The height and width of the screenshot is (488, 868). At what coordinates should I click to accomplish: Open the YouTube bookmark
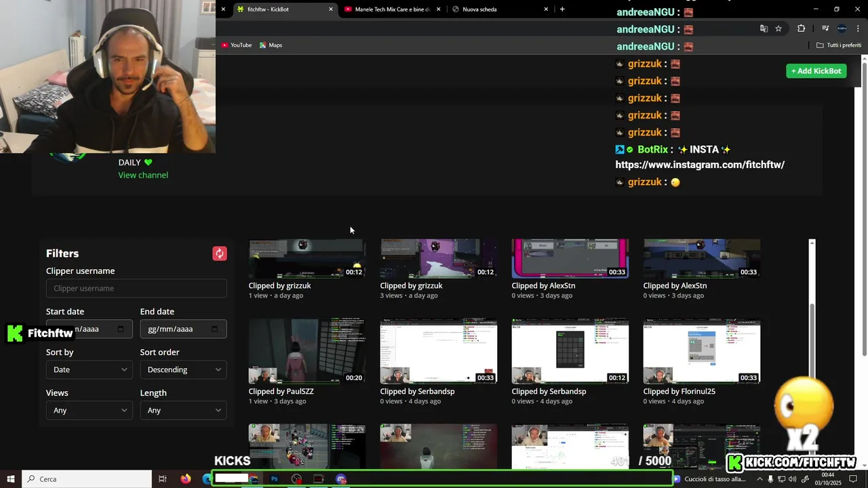click(236, 45)
